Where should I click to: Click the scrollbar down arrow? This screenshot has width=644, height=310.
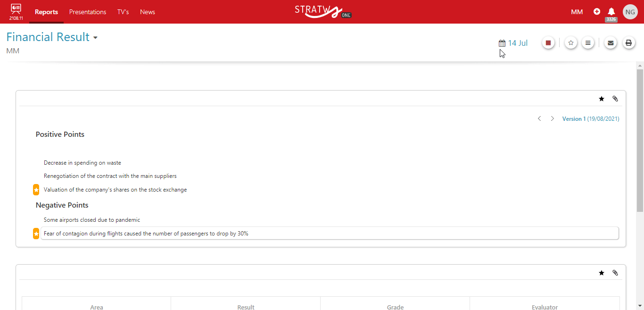[640, 306]
